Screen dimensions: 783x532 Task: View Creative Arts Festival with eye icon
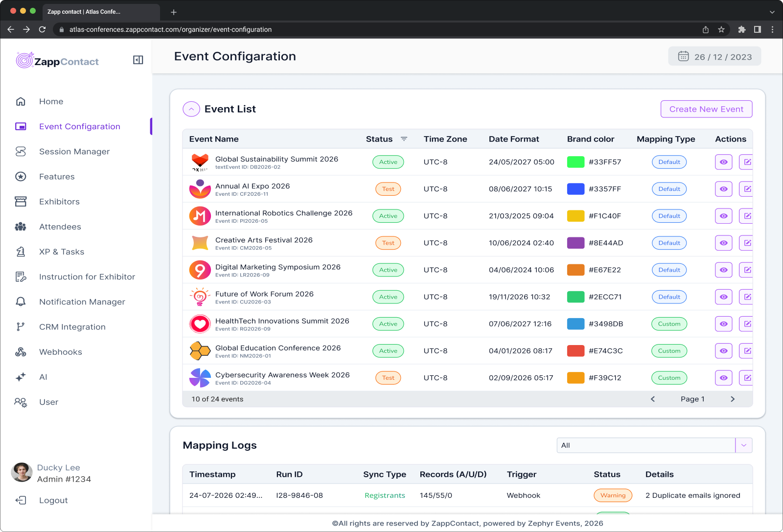[724, 243]
